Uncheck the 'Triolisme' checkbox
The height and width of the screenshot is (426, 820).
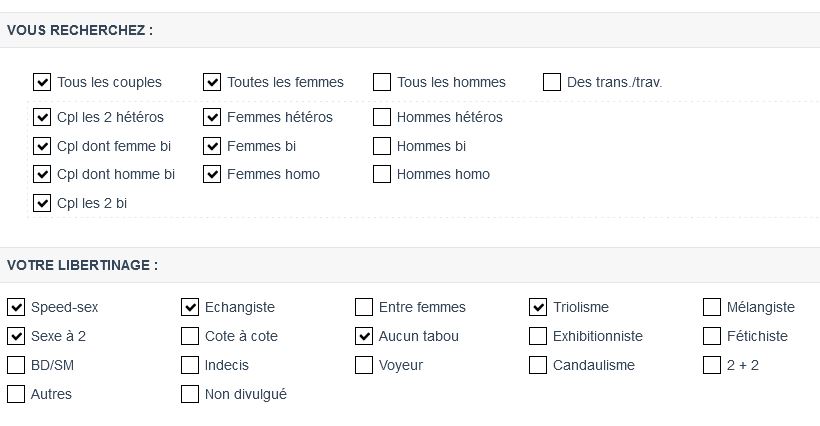click(x=538, y=307)
